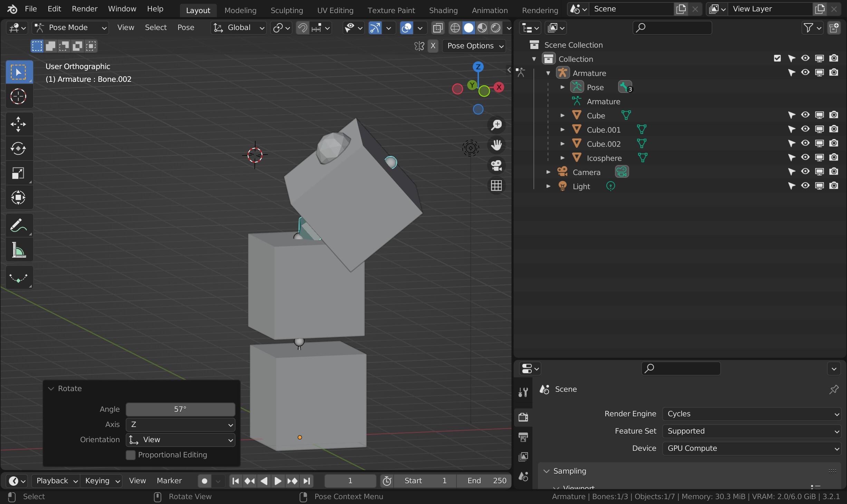Viewport: 847px width, 504px height.
Task: Open the Help menu
Action: [155, 9]
